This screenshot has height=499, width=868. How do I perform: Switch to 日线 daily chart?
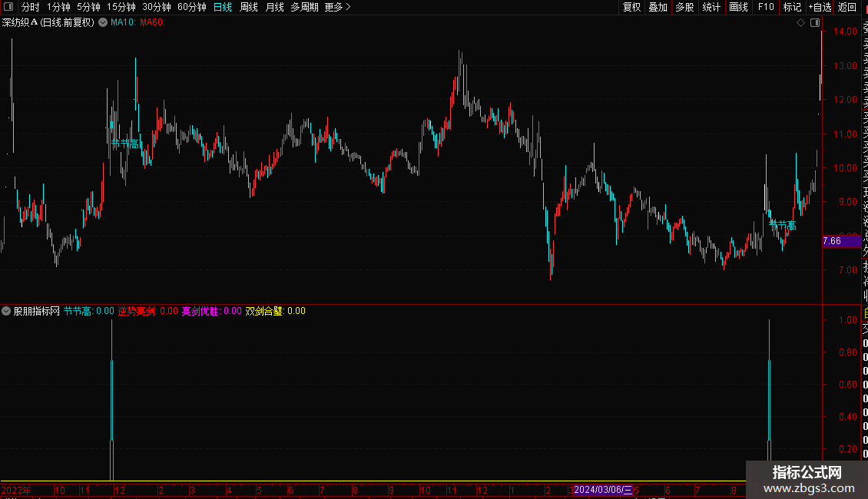tap(223, 7)
